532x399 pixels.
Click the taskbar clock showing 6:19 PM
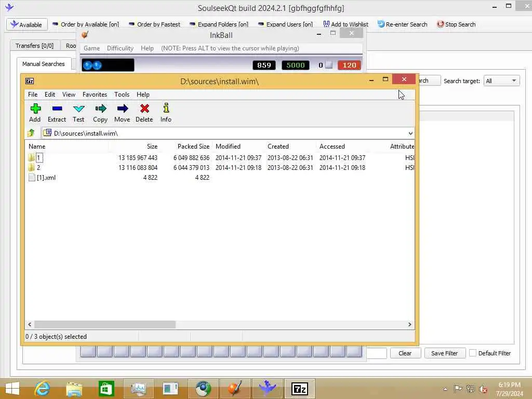point(510,389)
